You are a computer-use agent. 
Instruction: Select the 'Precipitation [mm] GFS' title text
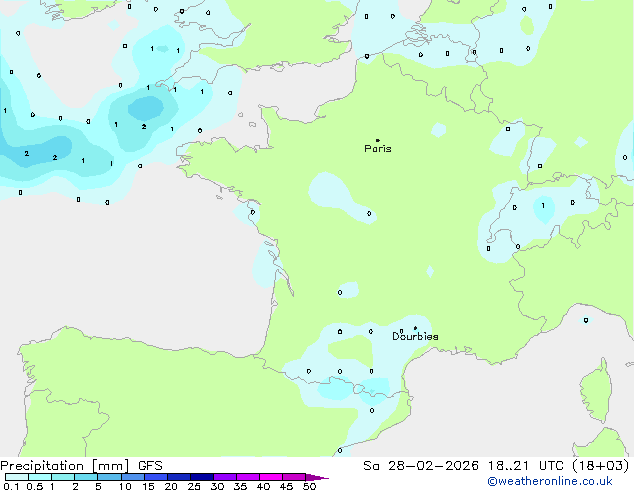coord(81,466)
